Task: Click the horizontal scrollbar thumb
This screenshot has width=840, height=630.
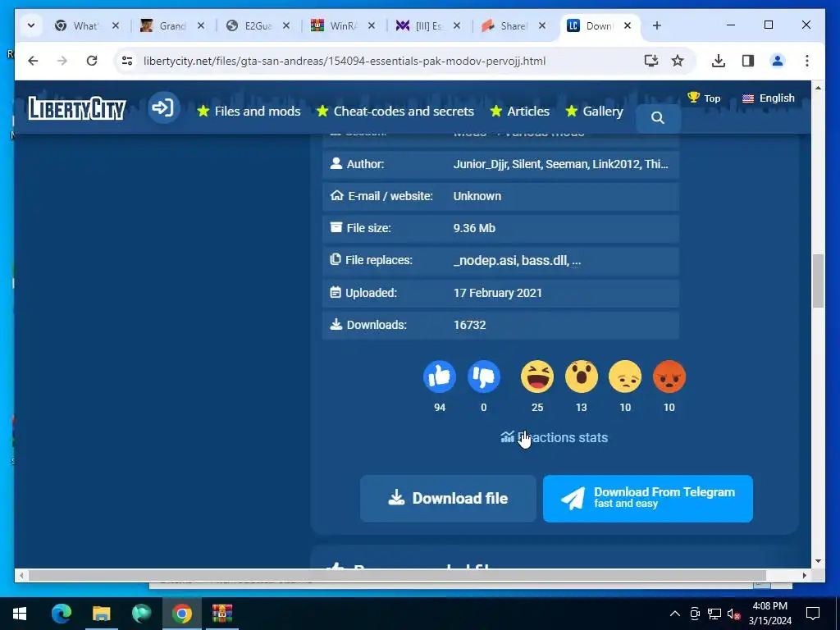Action: tap(398, 575)
